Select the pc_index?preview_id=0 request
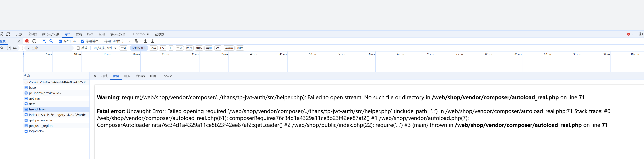This screenshot has height=159, width=644. tap(56, 93)
